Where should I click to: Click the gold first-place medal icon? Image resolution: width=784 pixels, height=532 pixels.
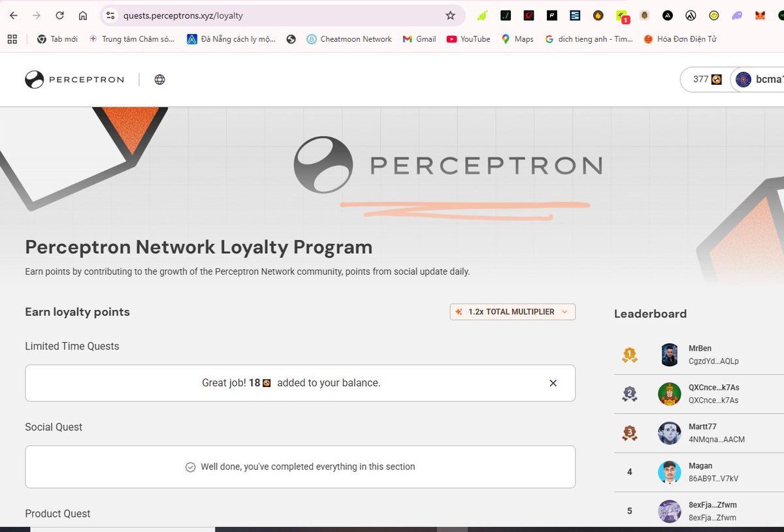tap(629, 355)
